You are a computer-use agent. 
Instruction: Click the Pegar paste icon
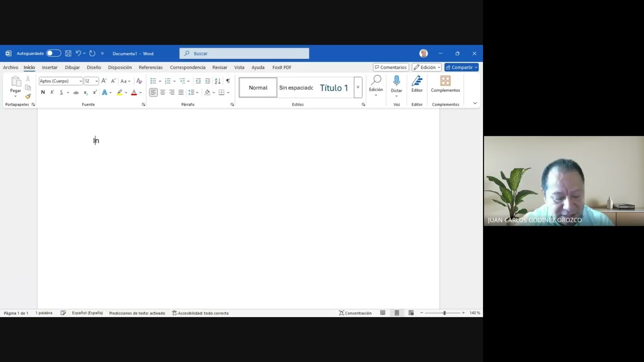(x=16, y=81)
